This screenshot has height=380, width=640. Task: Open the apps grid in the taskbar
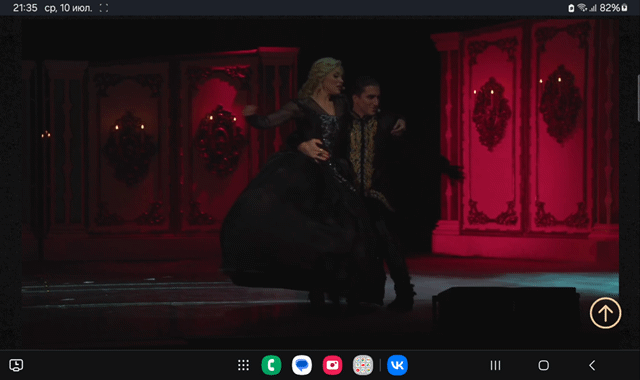point(243,365)
